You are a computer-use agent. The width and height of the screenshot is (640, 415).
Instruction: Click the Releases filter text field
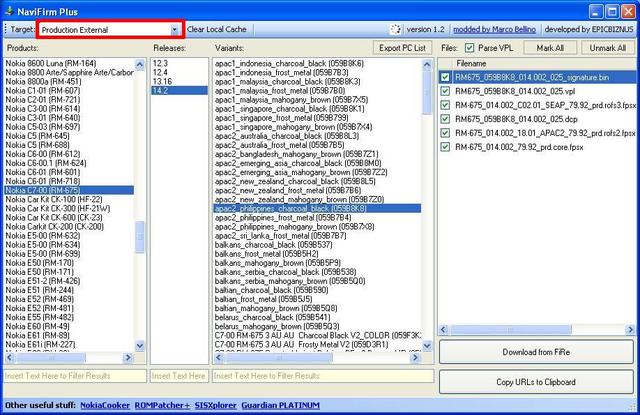[x=179, y=376]
